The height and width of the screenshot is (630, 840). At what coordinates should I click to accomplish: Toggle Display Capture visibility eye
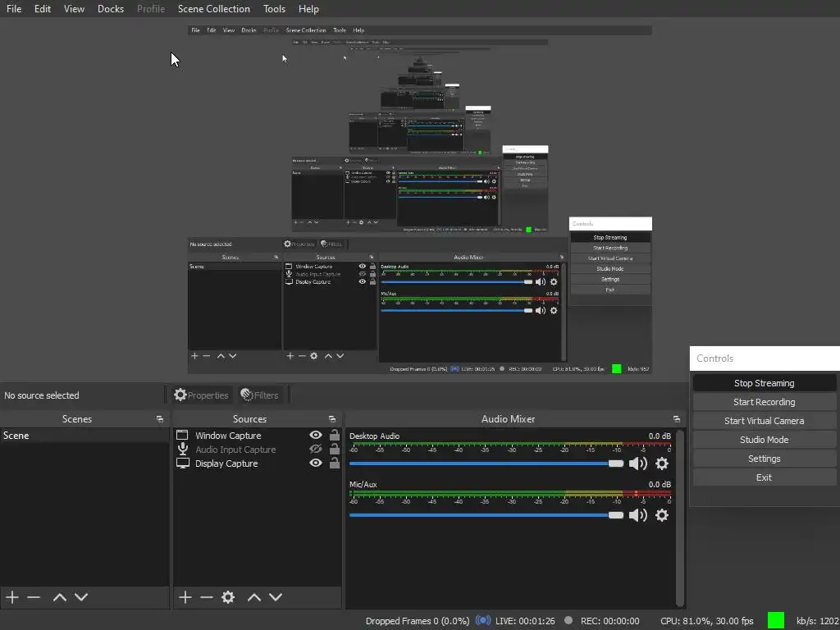click(x=316, y=463)
